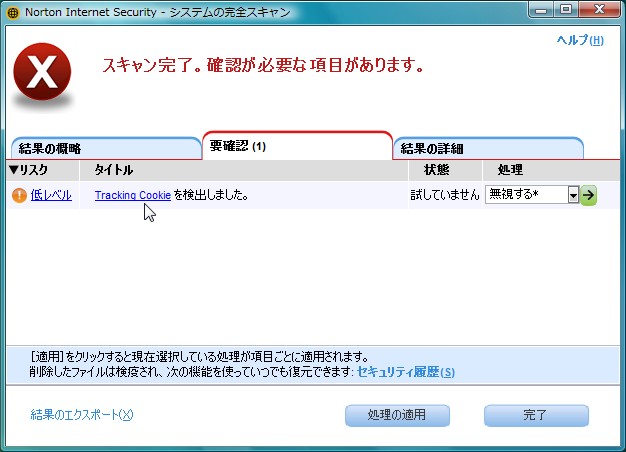Click the スキャン完了 heading text
Viewport: 626px width, 452px height.
click(x=263, y=65)
